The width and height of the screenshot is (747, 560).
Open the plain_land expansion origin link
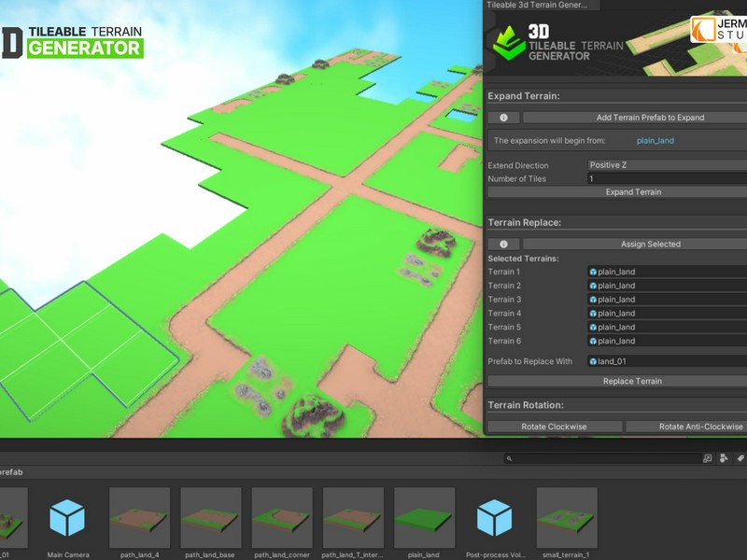pyautogui.click(x=655, y=141)
